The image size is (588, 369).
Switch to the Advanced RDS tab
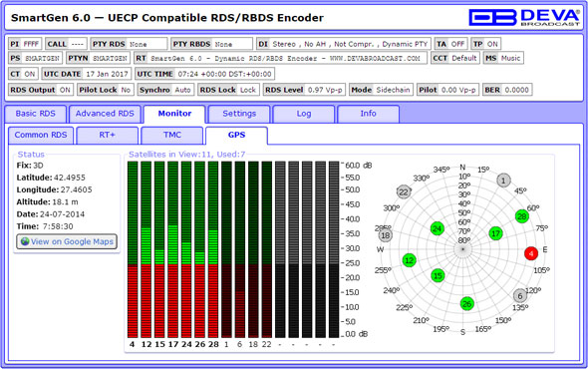click(x=105, y=114)
